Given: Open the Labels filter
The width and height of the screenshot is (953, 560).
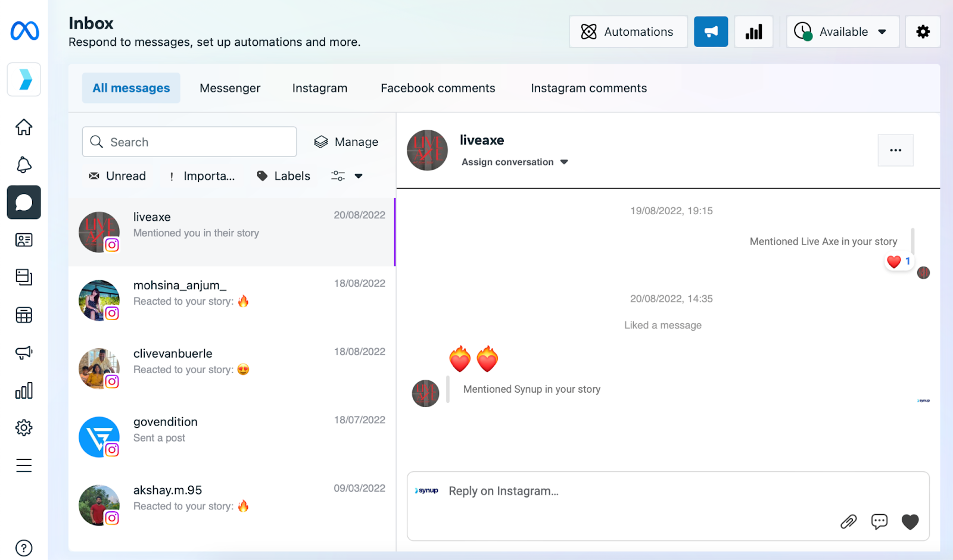Looking at the screenshot, I should point(284,176).
